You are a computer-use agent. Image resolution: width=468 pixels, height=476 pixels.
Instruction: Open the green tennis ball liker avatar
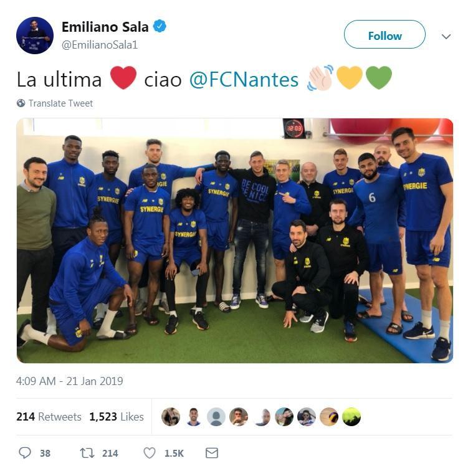[x=351, y=416]
